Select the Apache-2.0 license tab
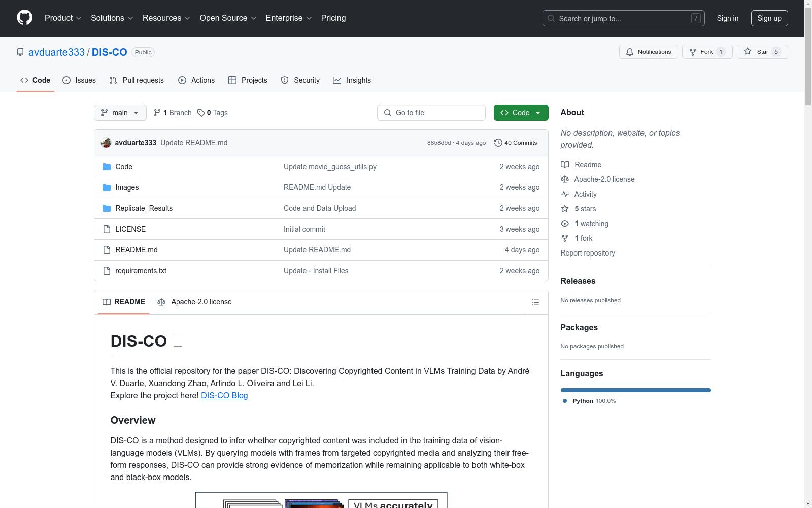 click(x=194, y=302)
